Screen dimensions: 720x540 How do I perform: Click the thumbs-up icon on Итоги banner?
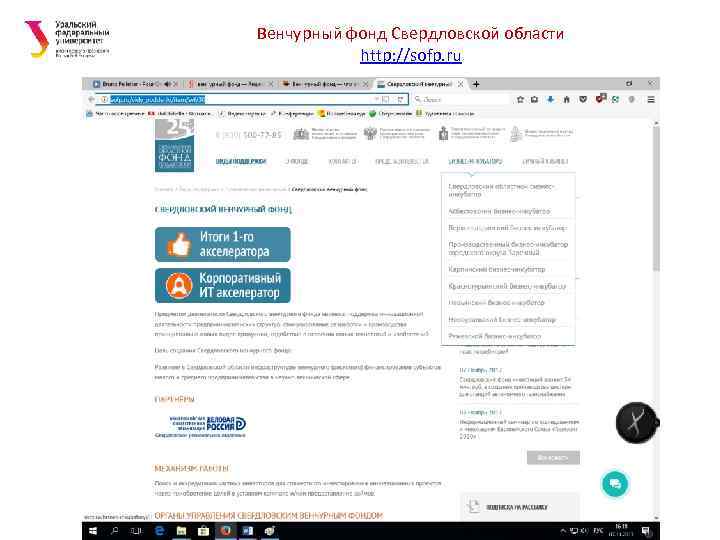179,244
